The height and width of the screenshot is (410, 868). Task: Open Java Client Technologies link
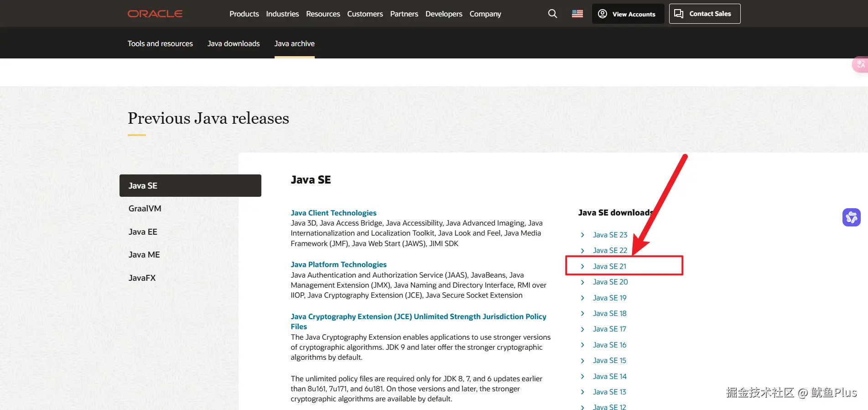tap(333, 213)
